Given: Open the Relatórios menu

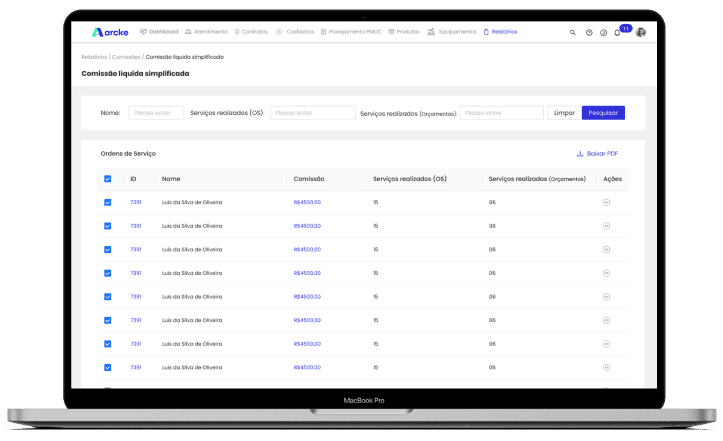Looking at the screenshot, I should coord(500,32).
